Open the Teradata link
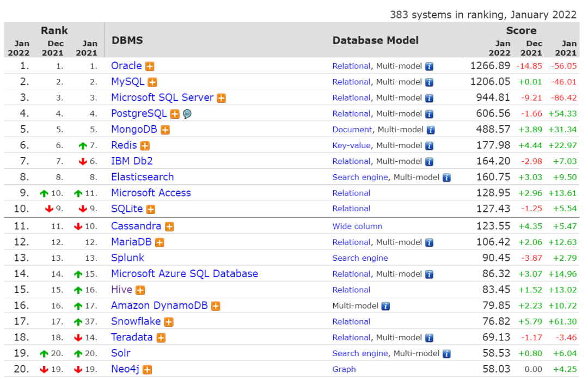This screenshot has width=588, height=379. 132,338
